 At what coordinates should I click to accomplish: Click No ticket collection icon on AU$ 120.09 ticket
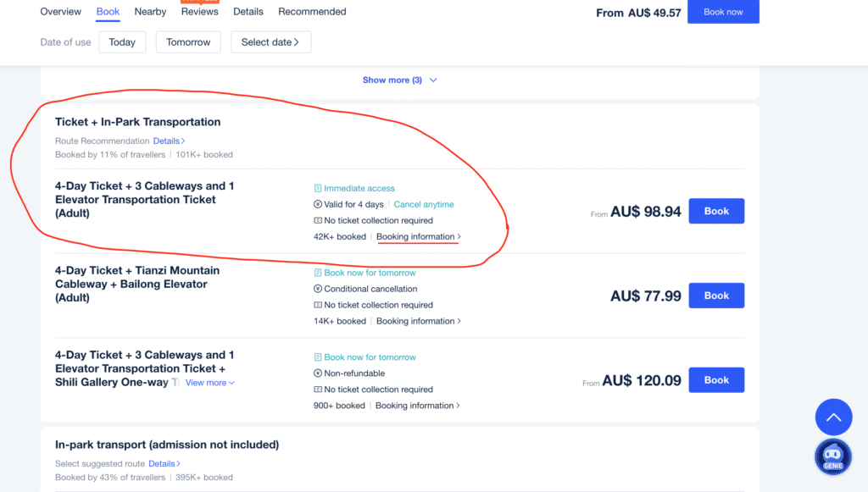(318, 390)
